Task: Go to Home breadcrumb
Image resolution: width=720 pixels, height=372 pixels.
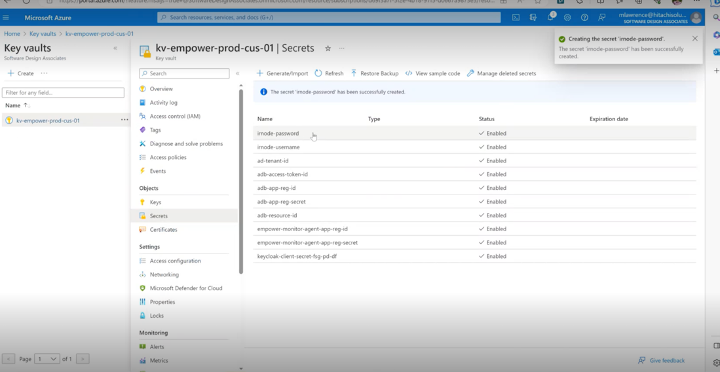Action: [x=12, y=34]
